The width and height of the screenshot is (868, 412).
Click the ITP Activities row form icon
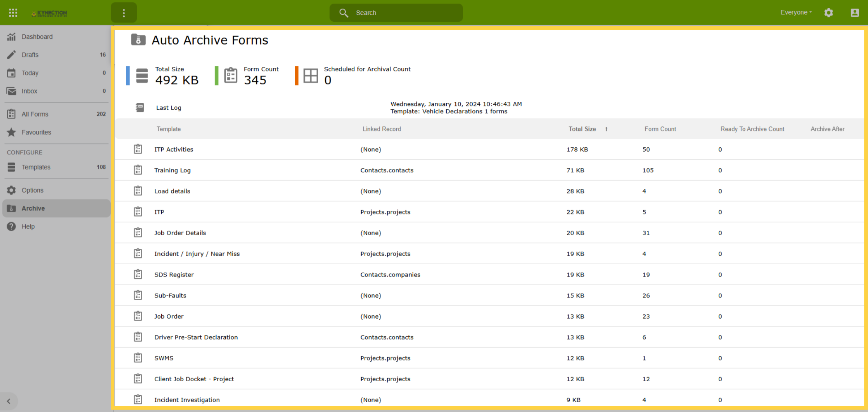point(138,149)
